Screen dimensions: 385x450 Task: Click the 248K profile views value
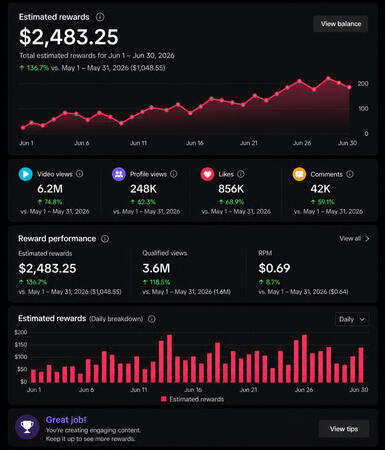pyautogui.click(x=143, y=189)
